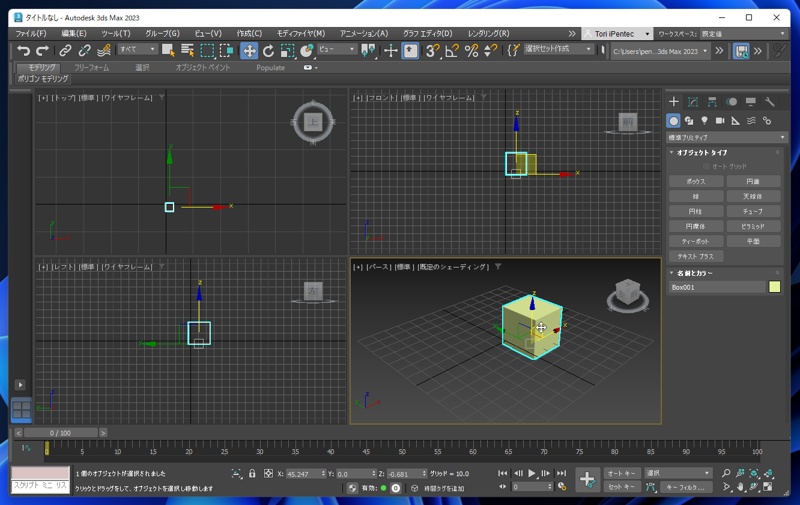The height and width of the screenshot is (505, 800).
Task: Open the 標準プリミティブ category dropdown
Action: pyautogui.click(x=726, y=137)
